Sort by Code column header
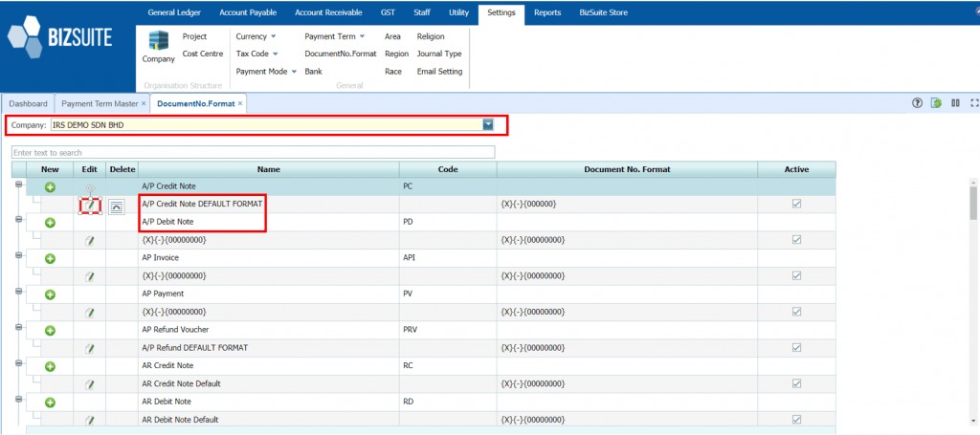 (448, 169)
